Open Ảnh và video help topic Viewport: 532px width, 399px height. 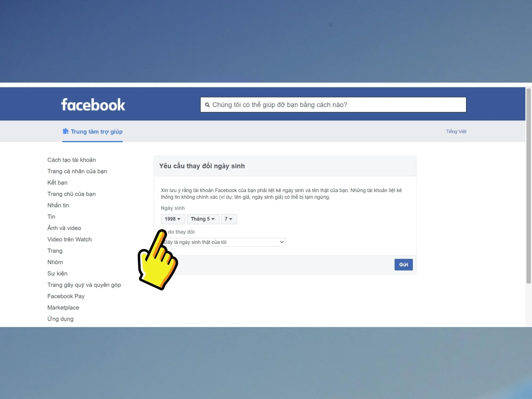64,228
